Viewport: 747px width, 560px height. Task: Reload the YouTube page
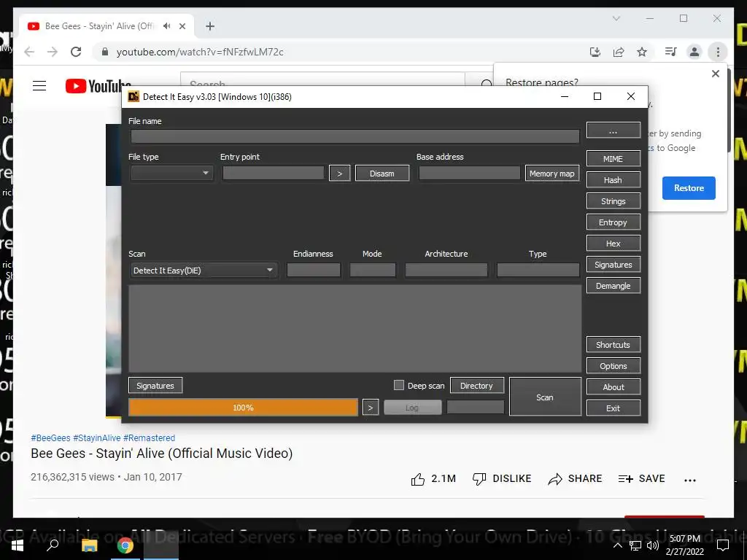pyautogui.click(x=76, y=52)
